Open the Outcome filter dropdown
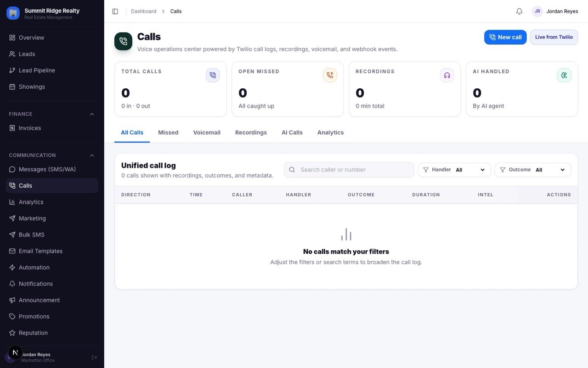This screenshot has width=588, height=368. pos(533,170)
